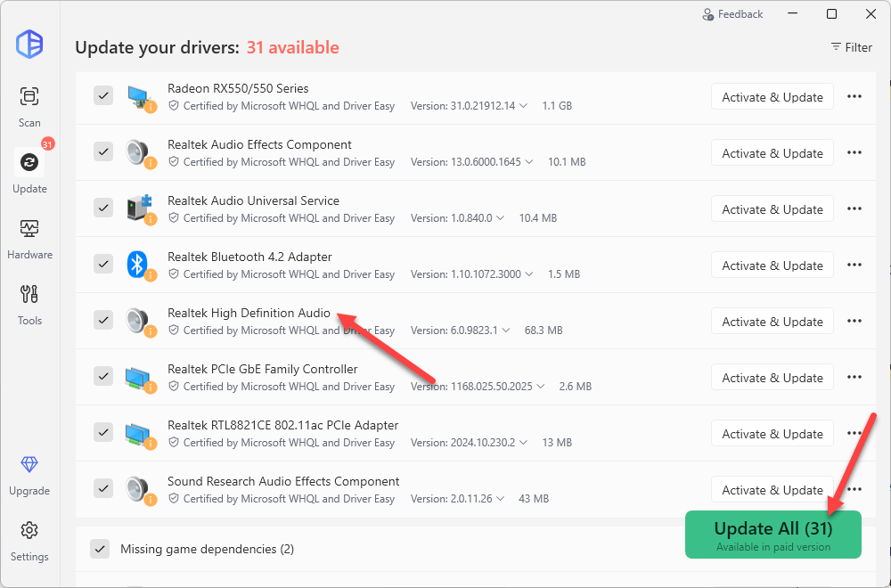Click the Update All (31) button
The image size is (891, 588).
click(772, 535)
